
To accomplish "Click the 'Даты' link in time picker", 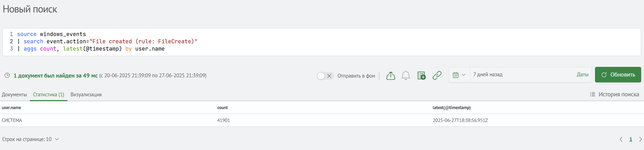I will point(582,74).
